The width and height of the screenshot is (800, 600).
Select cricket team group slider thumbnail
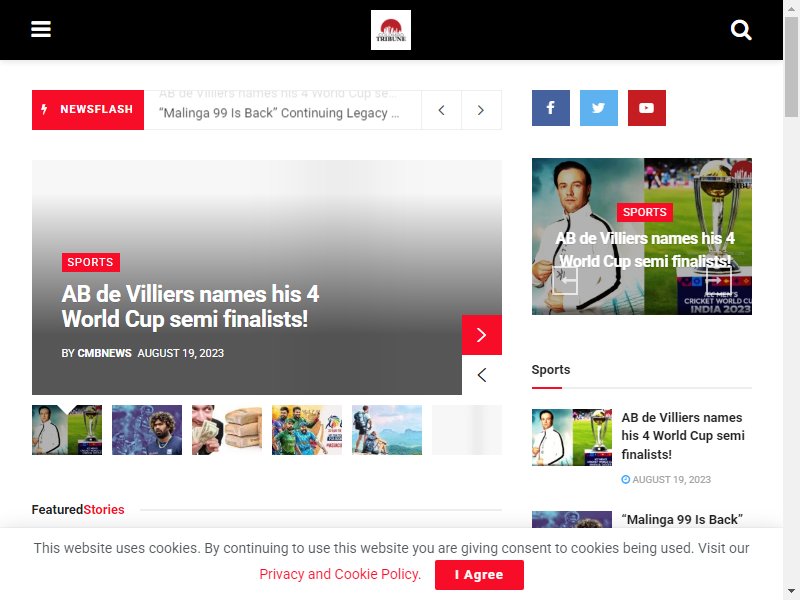point(307,430)
